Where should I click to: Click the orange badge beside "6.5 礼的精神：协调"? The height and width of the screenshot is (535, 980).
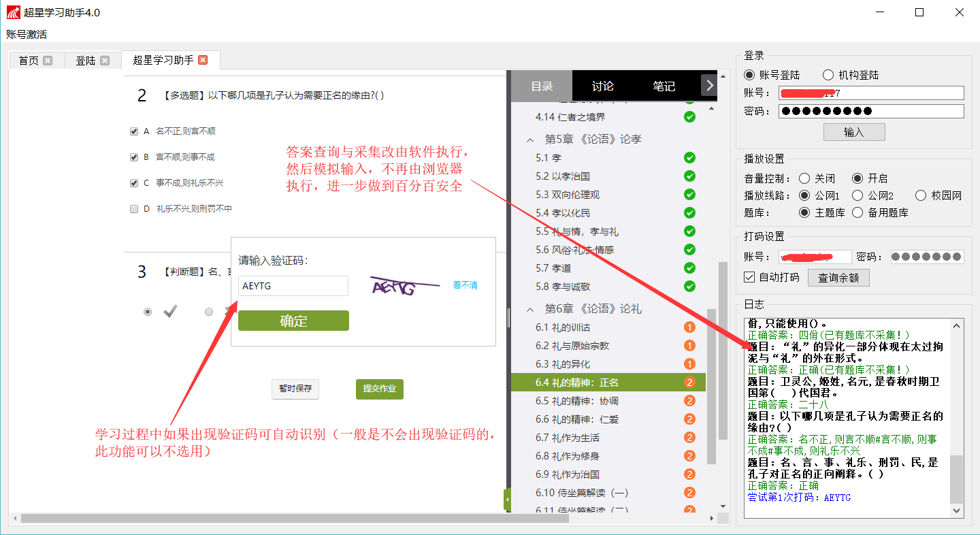[x=689, y=400]
